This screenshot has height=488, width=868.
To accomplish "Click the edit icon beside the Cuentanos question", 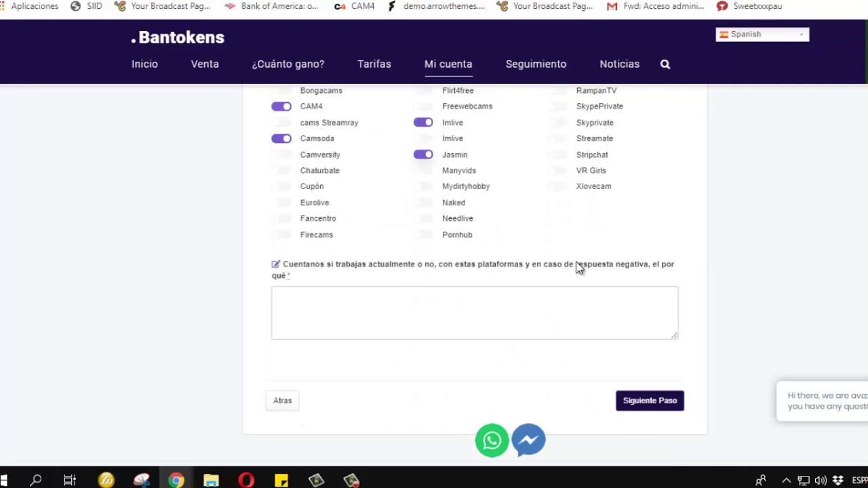I will 276,264.
